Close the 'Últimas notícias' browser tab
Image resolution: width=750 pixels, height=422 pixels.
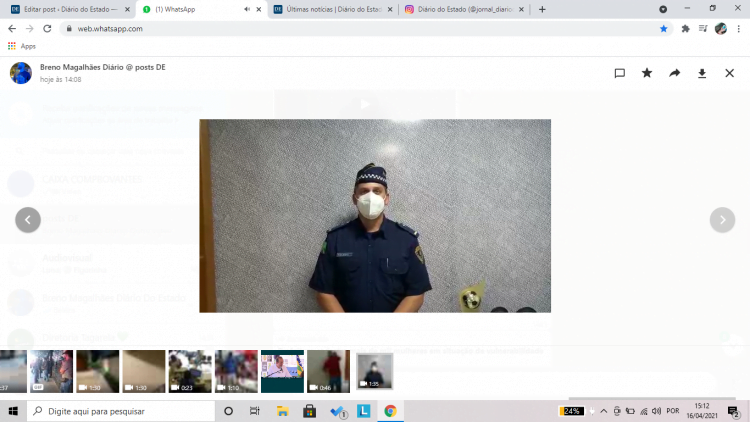(390, 9)
